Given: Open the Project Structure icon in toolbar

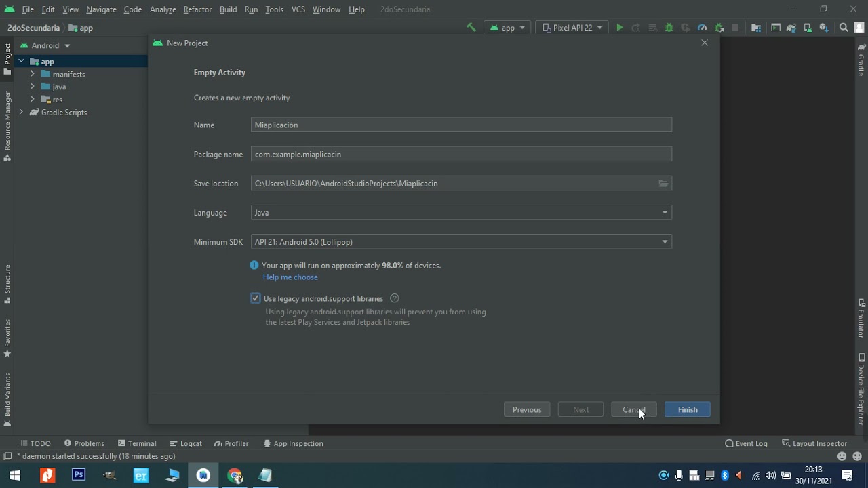Looking at the screenshot, I should pos(756,28).
